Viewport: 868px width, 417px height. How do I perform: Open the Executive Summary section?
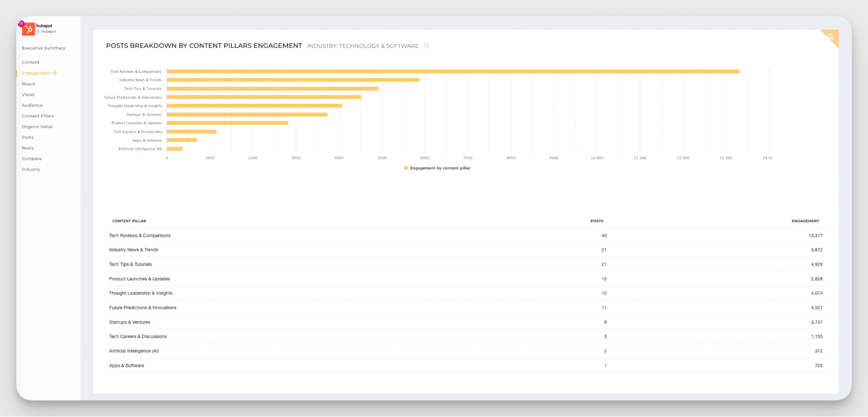coord(43,48)
